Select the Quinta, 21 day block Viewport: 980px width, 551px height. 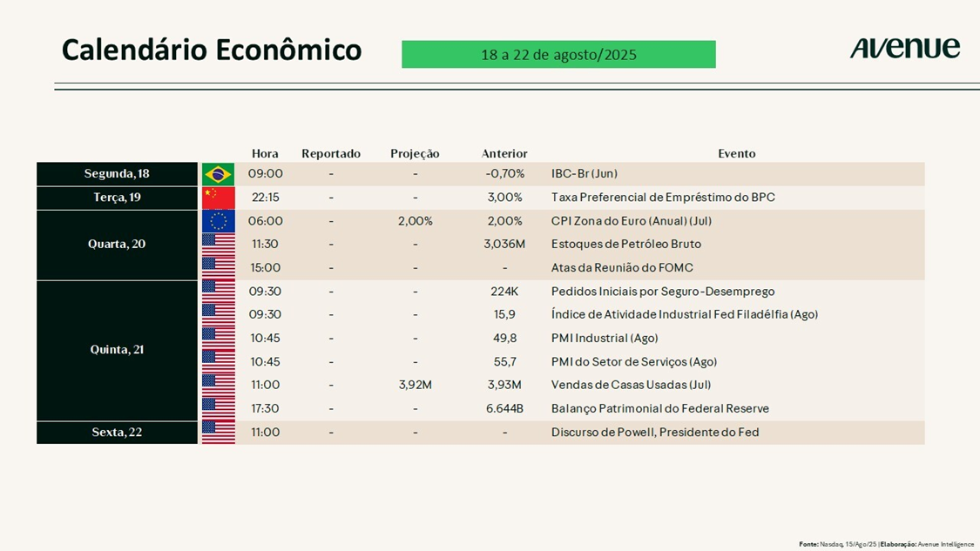[117, 350]
